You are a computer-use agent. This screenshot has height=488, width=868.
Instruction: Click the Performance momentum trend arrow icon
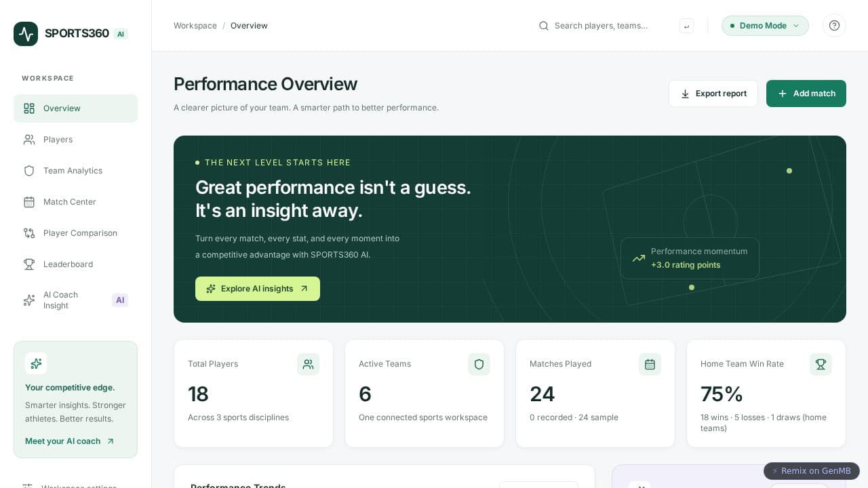tap(639, 258)
